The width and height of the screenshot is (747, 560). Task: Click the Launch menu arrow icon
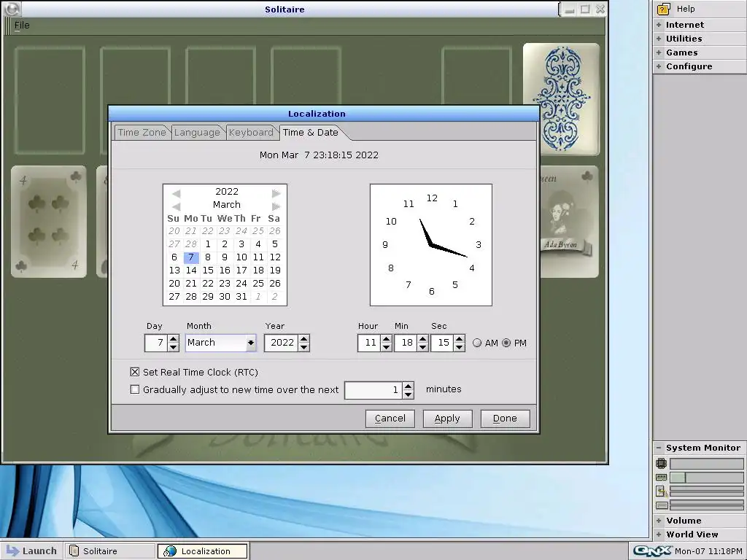12,551
